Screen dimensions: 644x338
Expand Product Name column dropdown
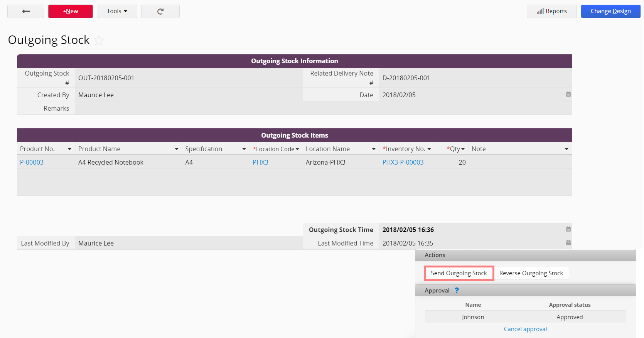[177, 149]
